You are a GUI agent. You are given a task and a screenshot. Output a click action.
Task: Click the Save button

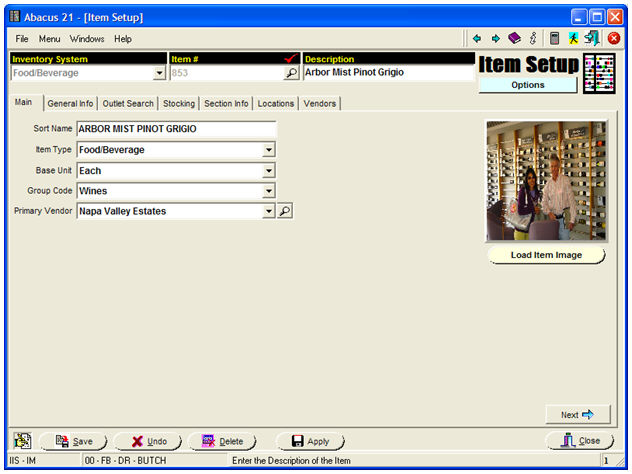click(73, 441)
